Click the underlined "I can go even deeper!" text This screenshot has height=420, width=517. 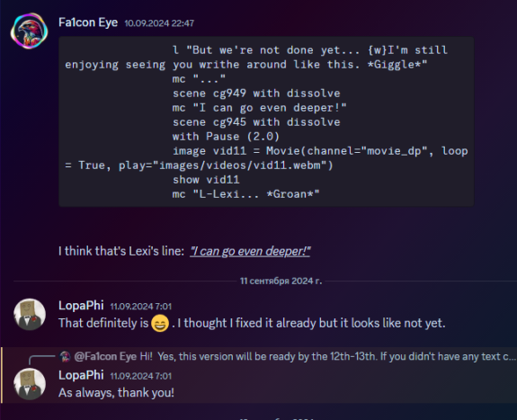pyautogui.click(x=250, y=251)
